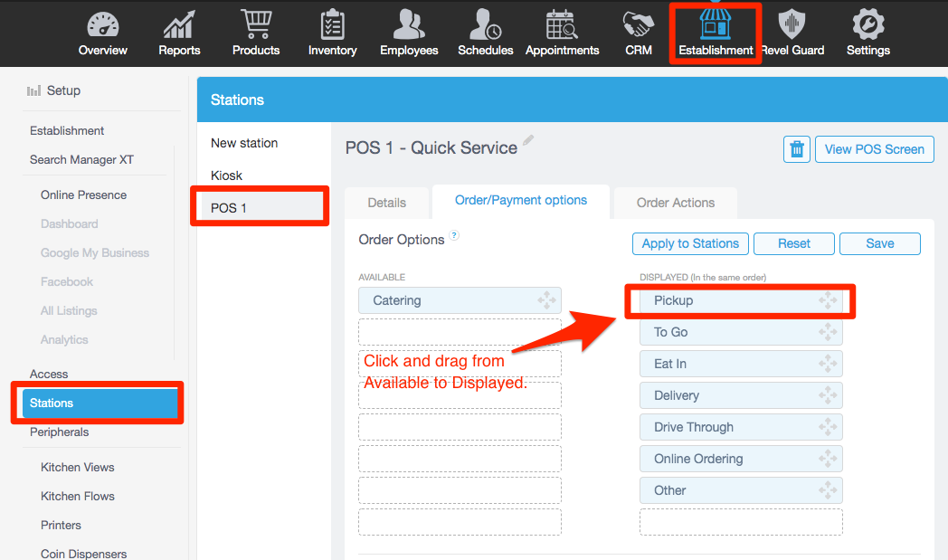The image size is (948, 560).
Task: Click the Save button
Action: coord(879,243)
